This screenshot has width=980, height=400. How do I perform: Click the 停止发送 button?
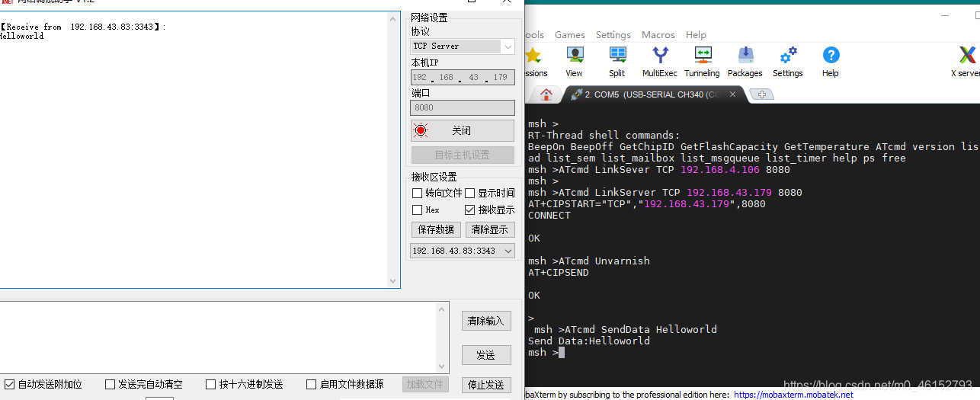(x=486, y=385)
